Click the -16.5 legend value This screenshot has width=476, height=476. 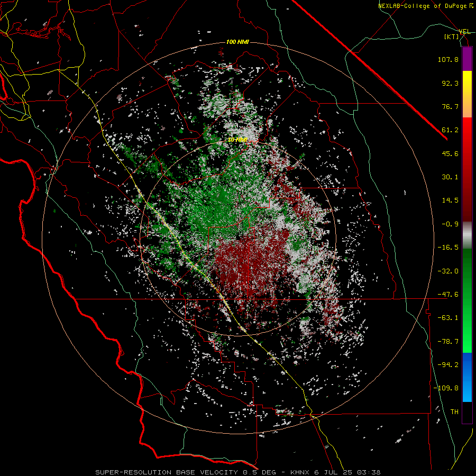[x=448, y=248]
